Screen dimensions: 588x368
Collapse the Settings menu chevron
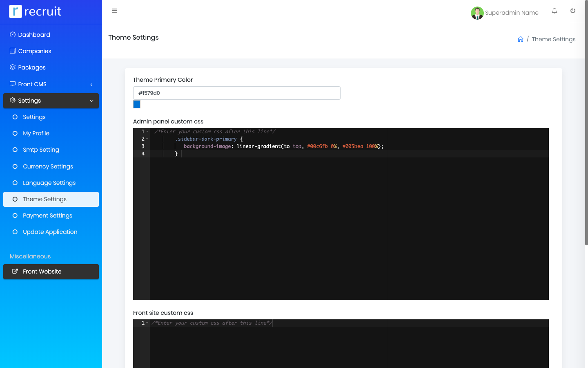point(91,101)
